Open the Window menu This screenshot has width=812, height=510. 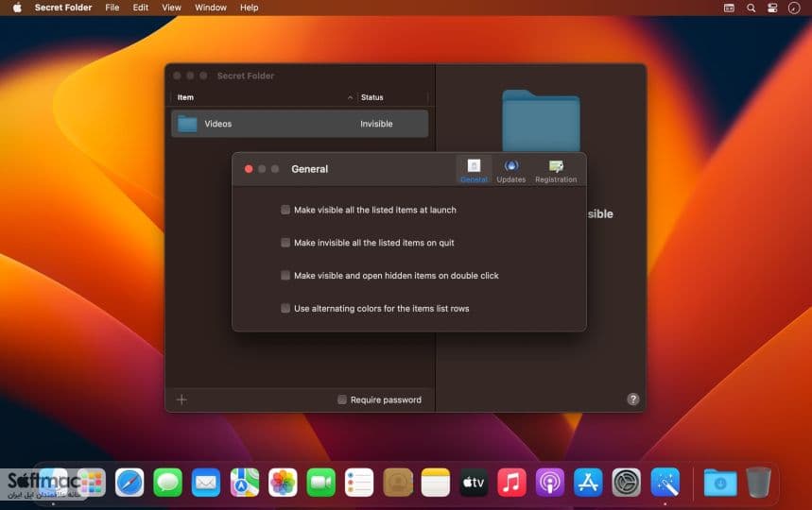pos(211,8)
